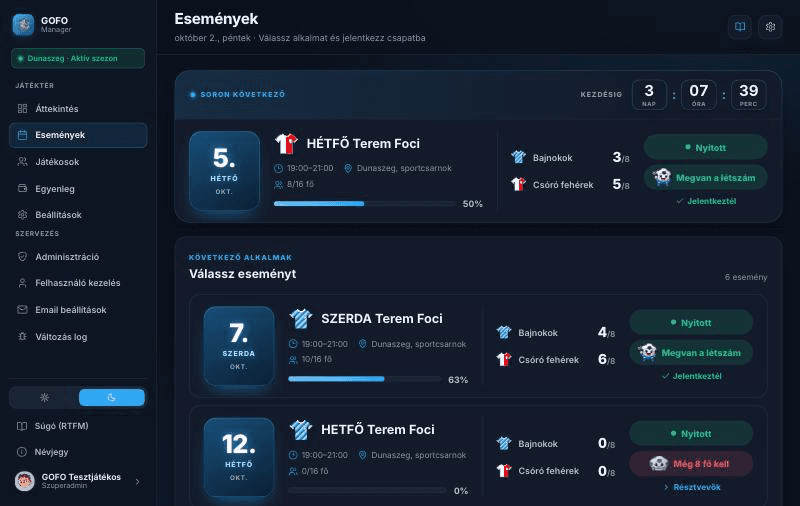Click the Súgó (RTFM) book icon
Viewport: 800px width, 506px height.
pyautogui.click(x=22, y=426)
